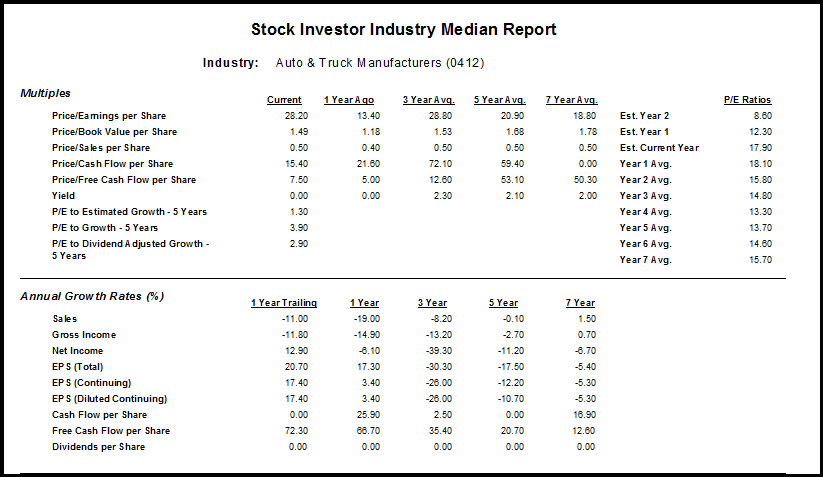Click the 3 Year Avg. column header

428,100
